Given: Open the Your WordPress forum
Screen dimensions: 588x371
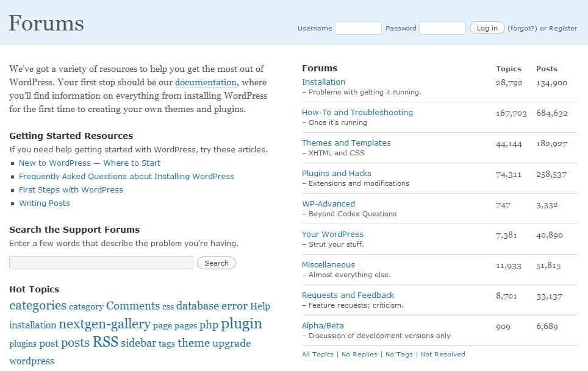Looking at the screenshot, I should [332, 235].
